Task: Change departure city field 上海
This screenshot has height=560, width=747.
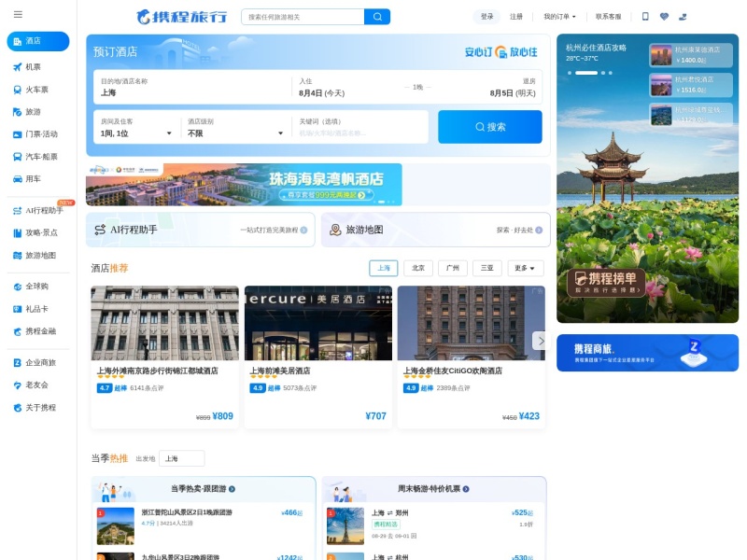Action: point(181,458)
